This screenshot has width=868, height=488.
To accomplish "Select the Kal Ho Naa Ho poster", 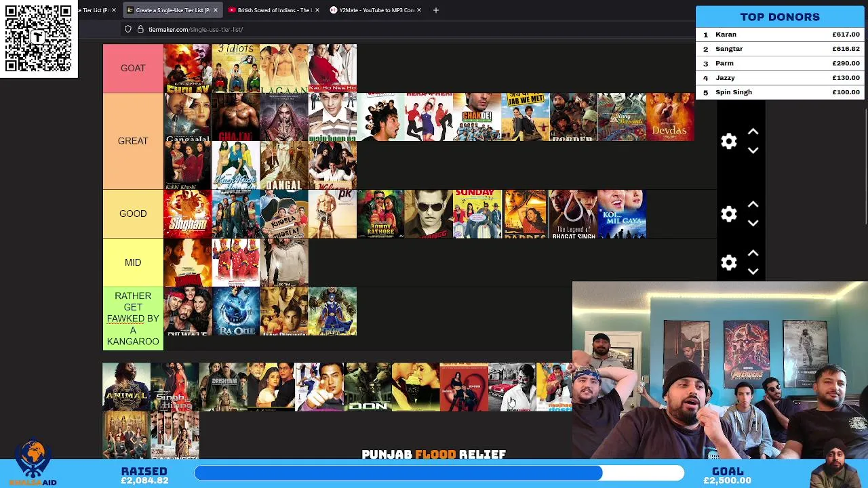I will [x=332, y=68].
